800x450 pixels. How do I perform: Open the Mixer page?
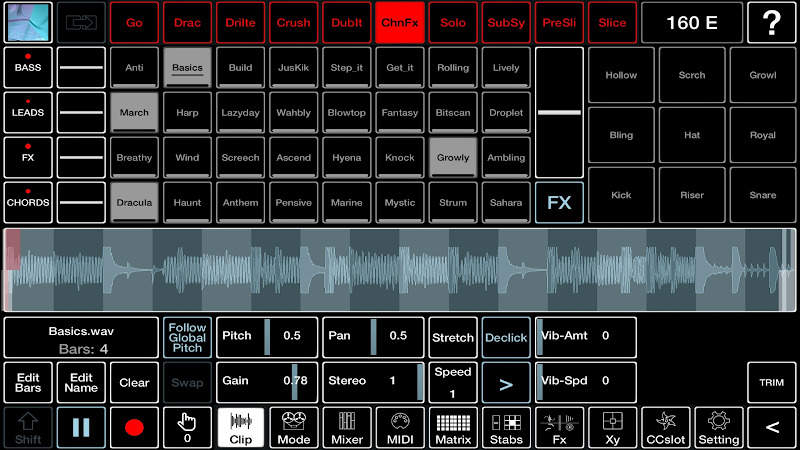point(346,428)
